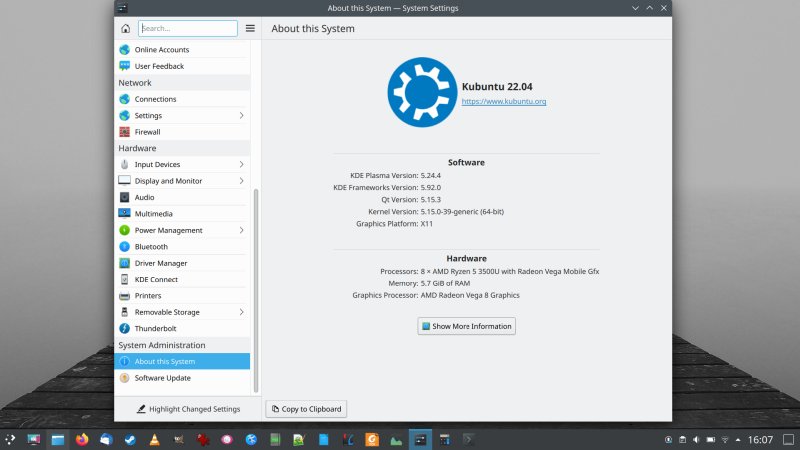Launch Firefox from the taskbar

(x=82, y=439)
